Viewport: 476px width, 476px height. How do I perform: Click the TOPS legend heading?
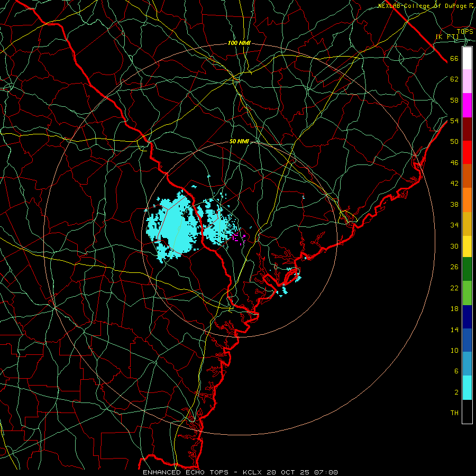[465, 31]
